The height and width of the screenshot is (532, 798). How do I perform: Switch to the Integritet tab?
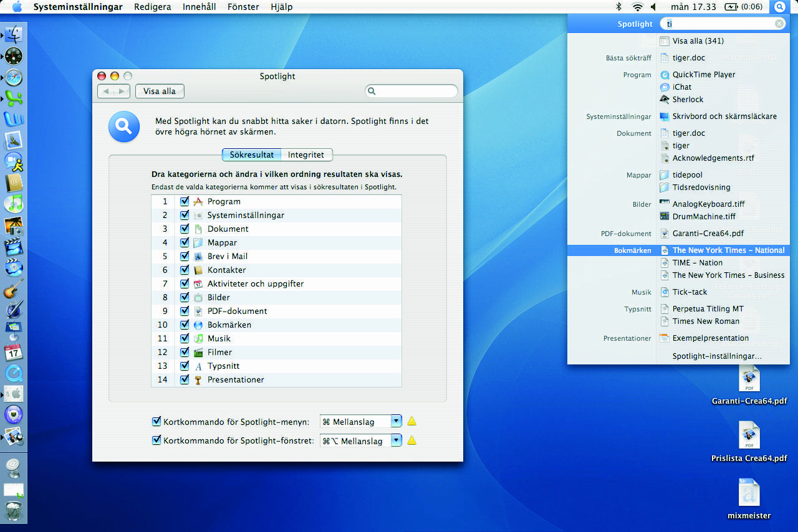click(305, 154)
